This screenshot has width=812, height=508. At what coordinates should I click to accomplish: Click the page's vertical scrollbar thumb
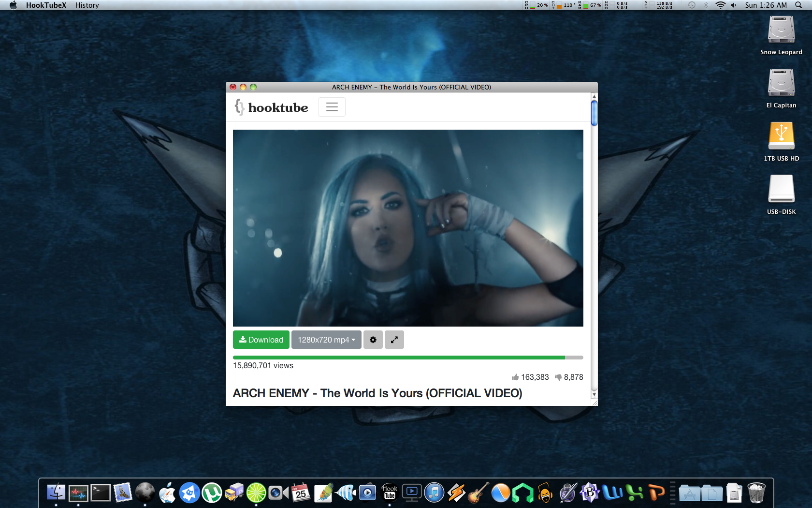coord(594,113)
